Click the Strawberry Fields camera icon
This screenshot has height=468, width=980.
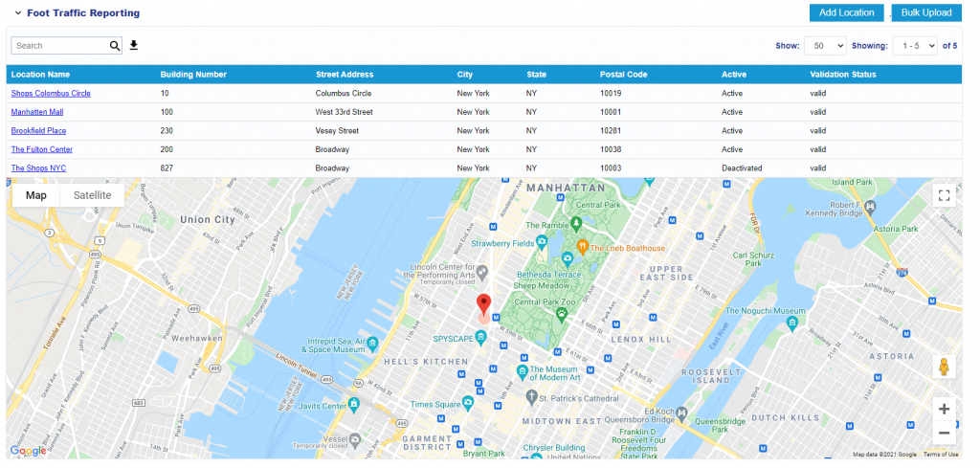(542, 241)
